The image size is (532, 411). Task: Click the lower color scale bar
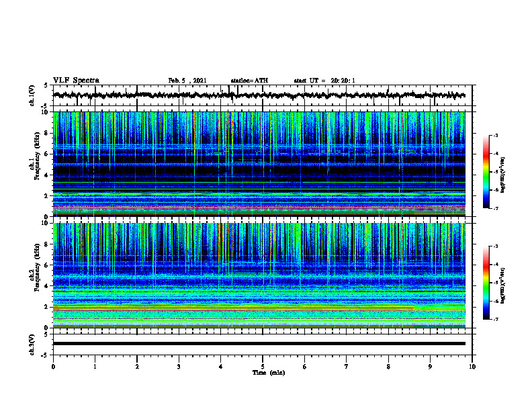(486, 283)
